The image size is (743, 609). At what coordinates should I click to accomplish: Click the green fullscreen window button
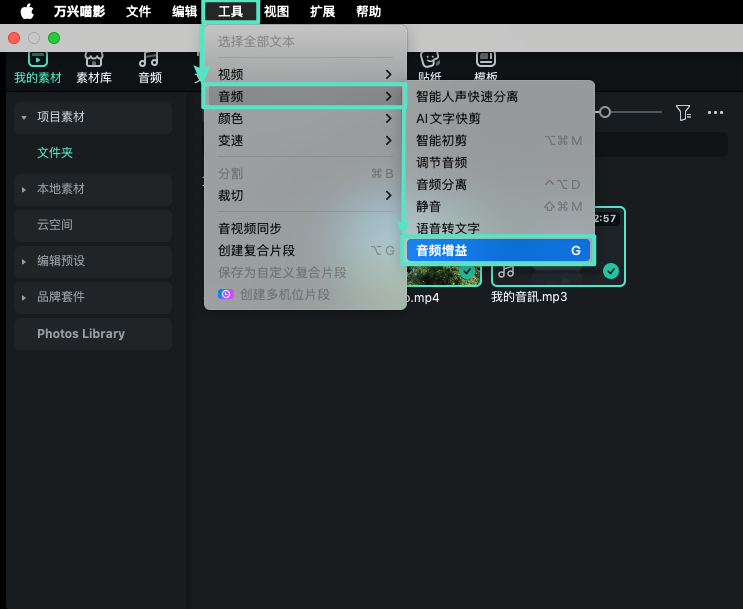pos(54,38)
